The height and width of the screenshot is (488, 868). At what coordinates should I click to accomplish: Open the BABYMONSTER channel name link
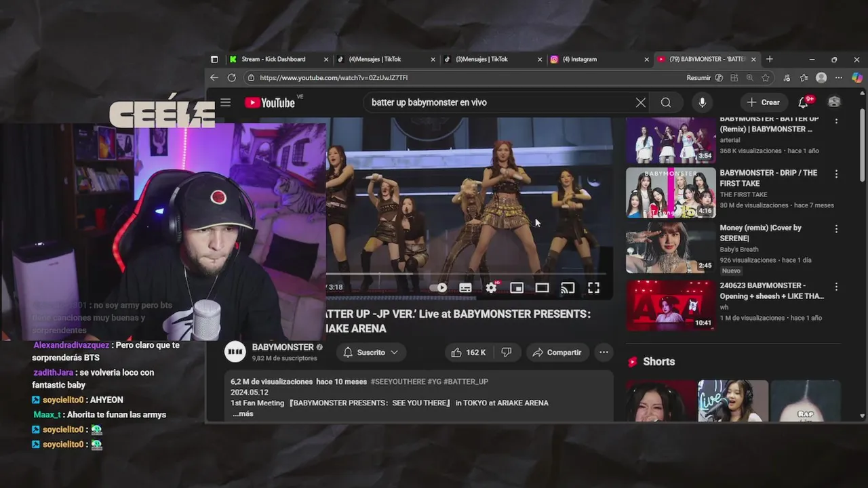tap(283, 347)
